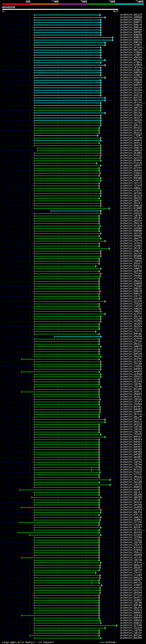Click the UniRef100_B9SZA0 hit label
Screen dimensions: 146x644
(x=131, y=636)
